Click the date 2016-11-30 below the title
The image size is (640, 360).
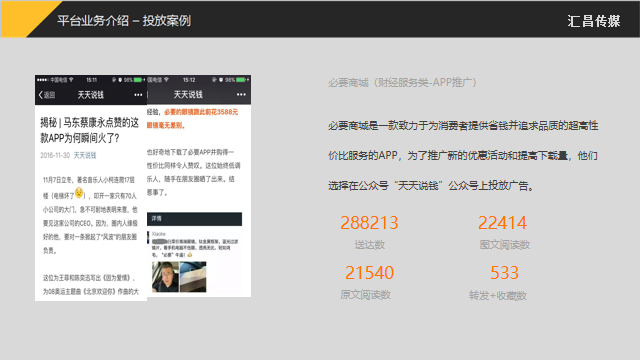click(55, 155)
